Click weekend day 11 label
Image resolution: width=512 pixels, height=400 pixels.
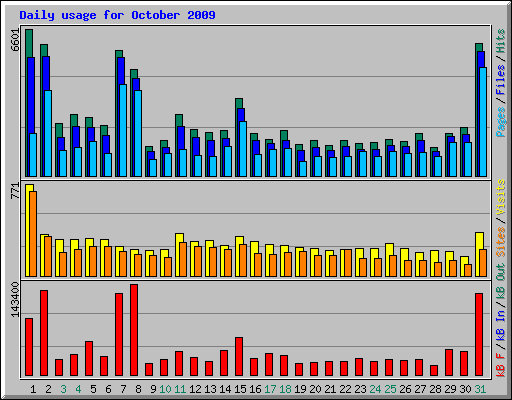180,389
